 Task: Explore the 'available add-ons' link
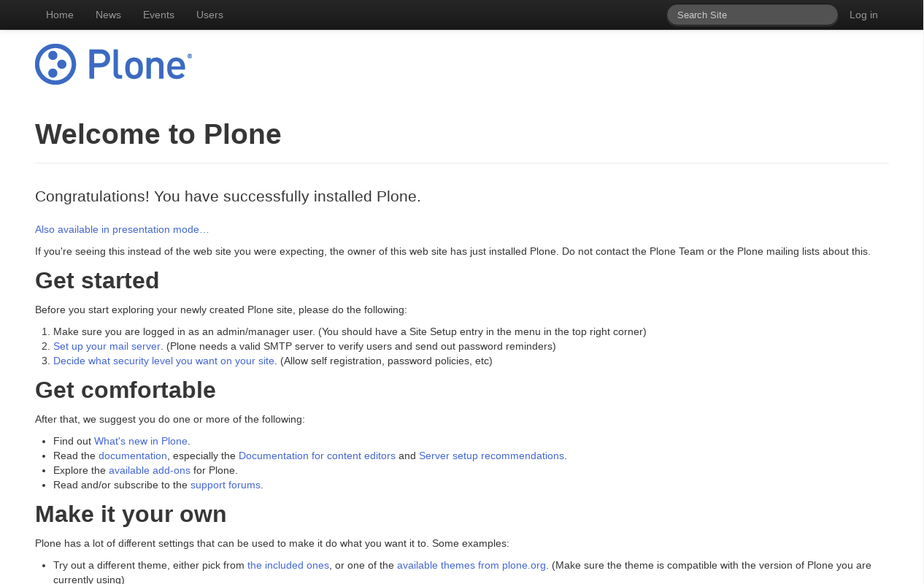coord(150,470)
